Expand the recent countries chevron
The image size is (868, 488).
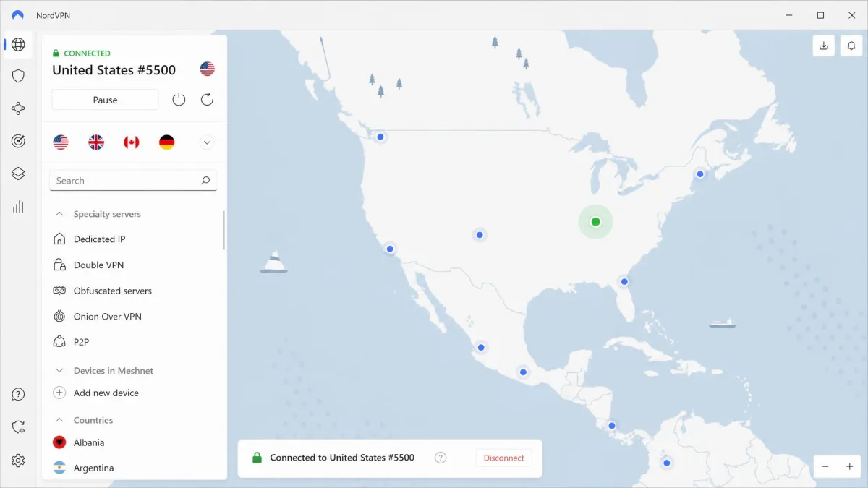coord(207,142)
